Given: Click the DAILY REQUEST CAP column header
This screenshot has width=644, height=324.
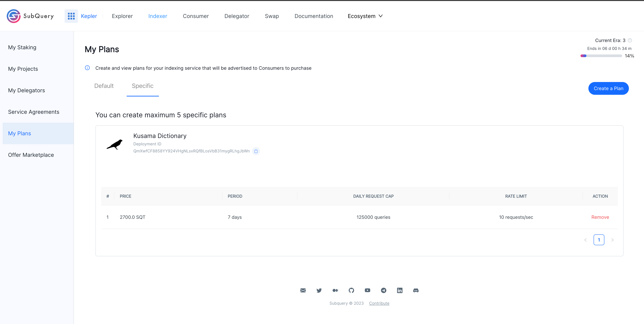Looking at the screenshot, I should click(x=373, y=196).
